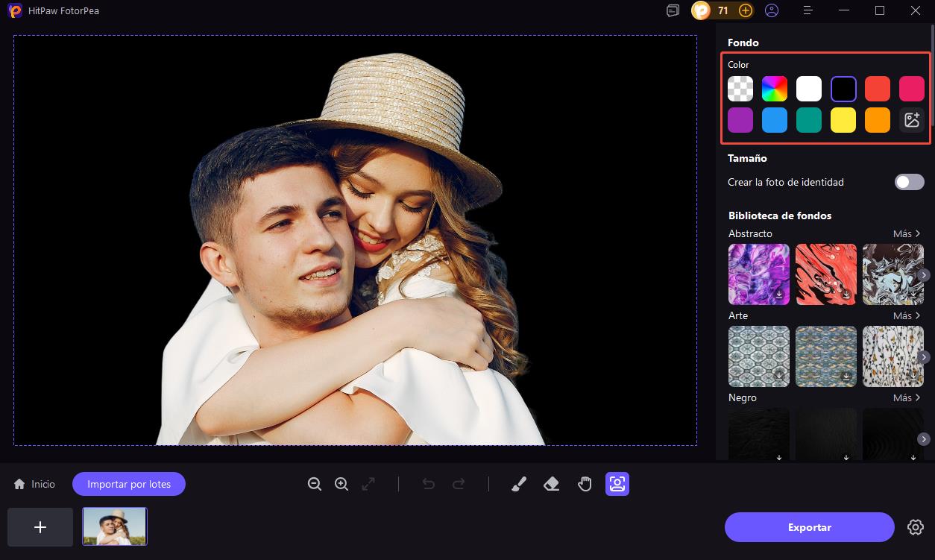Select the brush tool

coord(519,485)
